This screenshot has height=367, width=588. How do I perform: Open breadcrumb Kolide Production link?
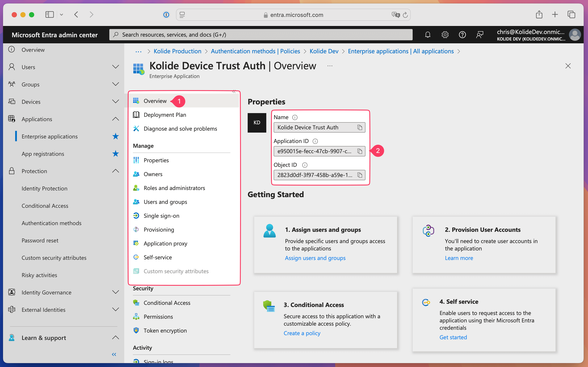pos(177,51)
